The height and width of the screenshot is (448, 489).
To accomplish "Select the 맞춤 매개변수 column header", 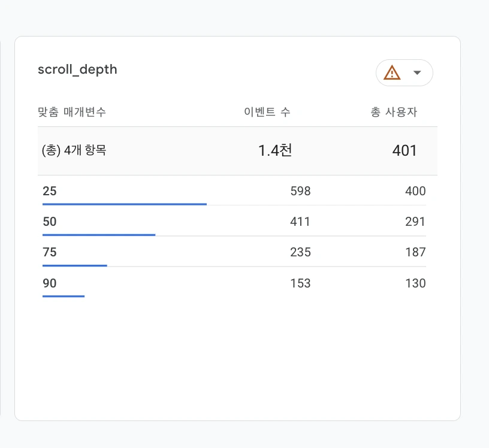I will click(73, 112).
